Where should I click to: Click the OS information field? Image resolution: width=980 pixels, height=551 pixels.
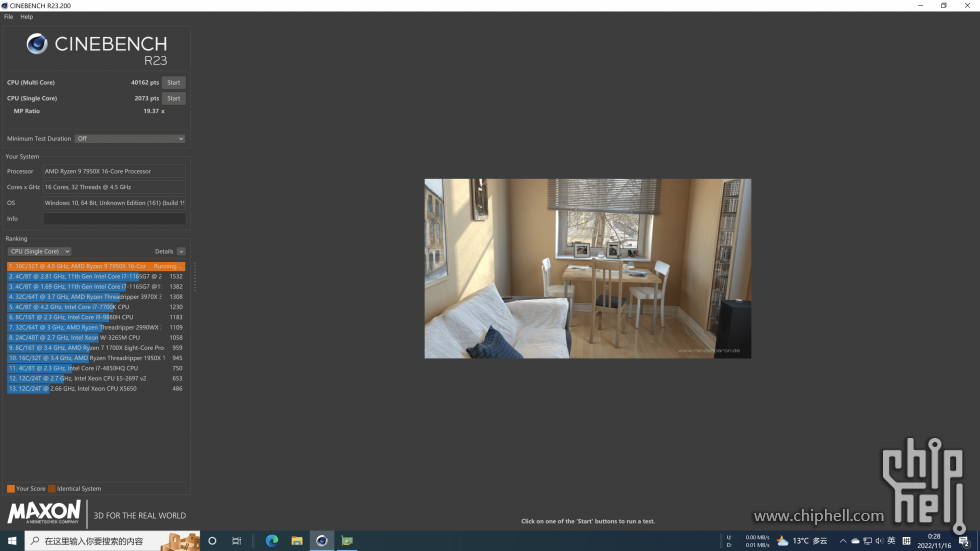point(114,202)
